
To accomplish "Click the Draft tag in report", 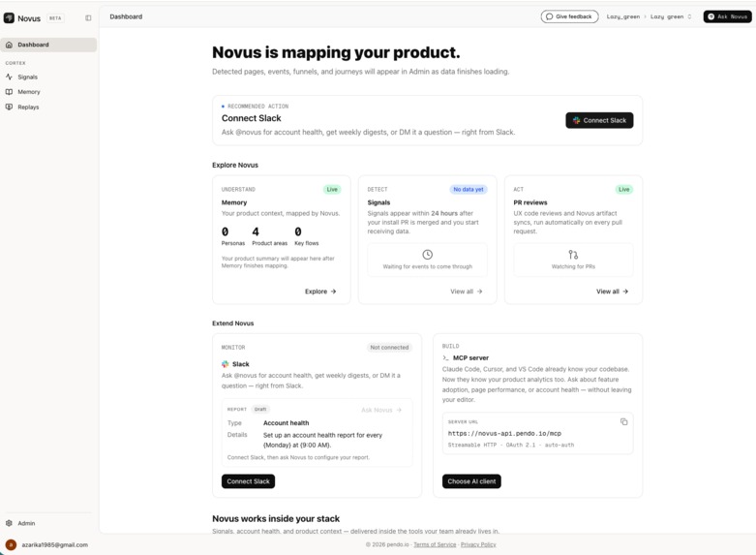I will tap(260, 410).
